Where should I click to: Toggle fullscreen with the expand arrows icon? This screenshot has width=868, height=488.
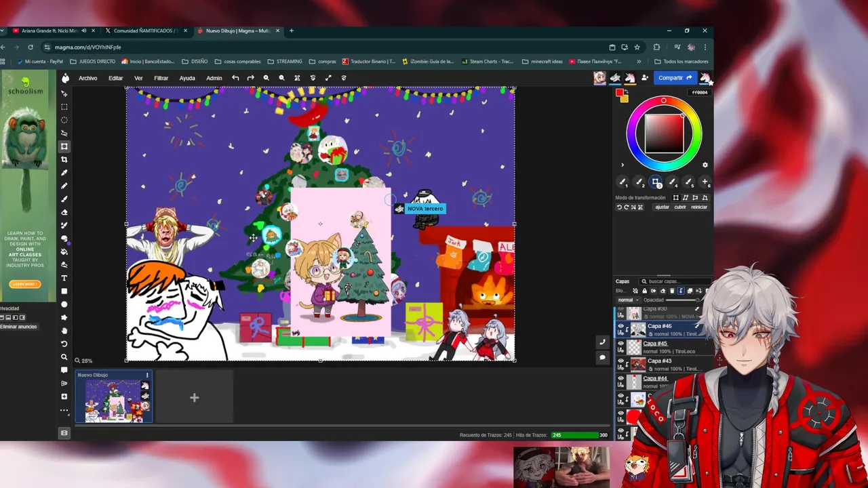click(x=328, y=78)
